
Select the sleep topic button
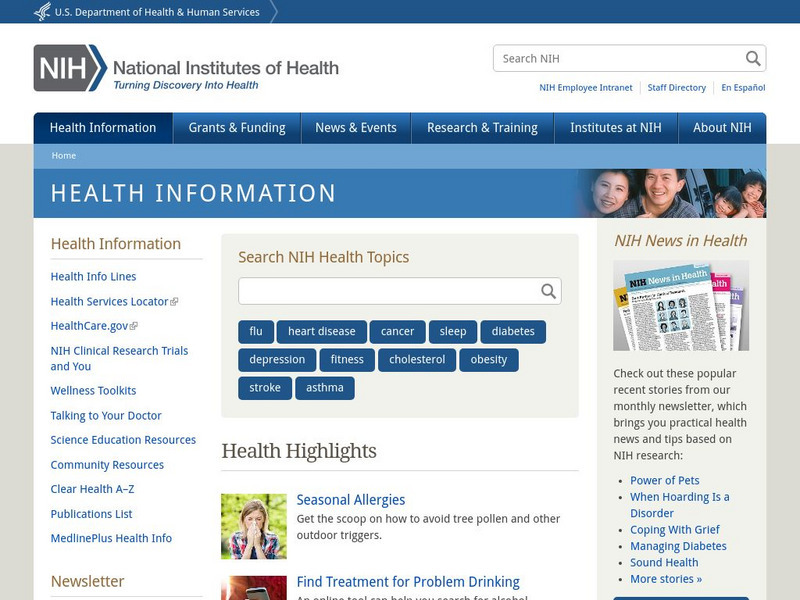pyautogui.click(x=453, y=332)
